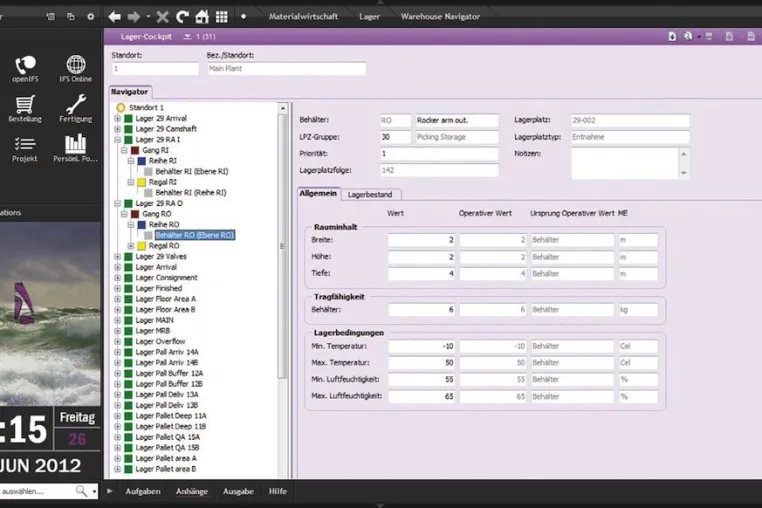
Task: Click the stop X icon in toolbar
Action: pyautogui.click(x=162, y=17)
